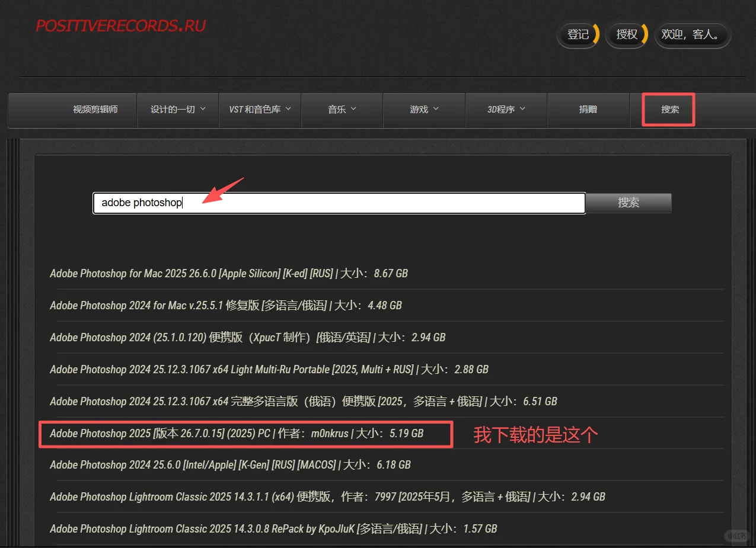This screenshot has width=756, height=548.
Task: Open the POSITIVERECORDS.RU site logo
Action: (x=120, y=25)
